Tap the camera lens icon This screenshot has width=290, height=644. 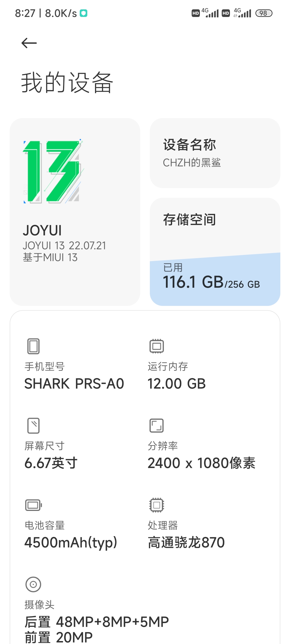click(33, 584)
